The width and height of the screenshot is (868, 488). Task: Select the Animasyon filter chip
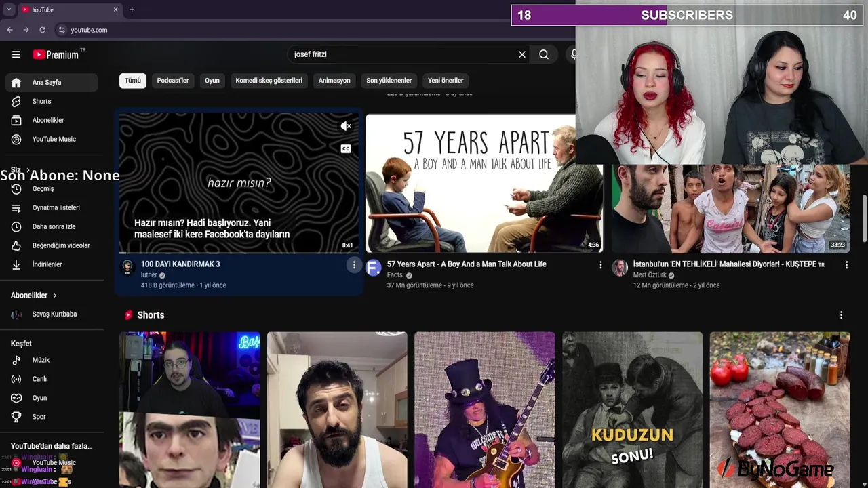pyautogui.click(x=334, y=81)
